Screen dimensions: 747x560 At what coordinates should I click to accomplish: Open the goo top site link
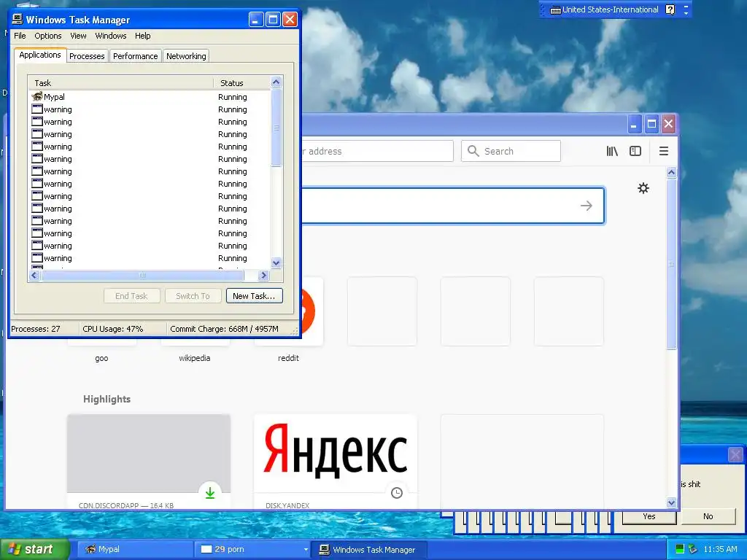click(x=101, y=358)
